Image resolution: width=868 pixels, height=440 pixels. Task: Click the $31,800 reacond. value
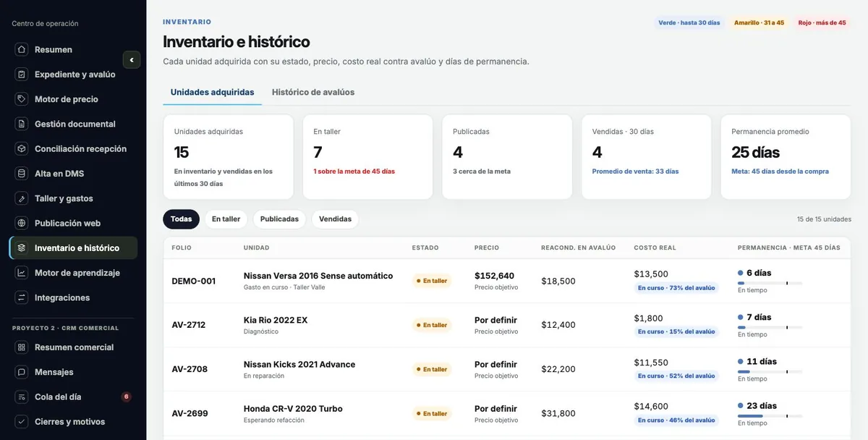click(x=558, y=413)
